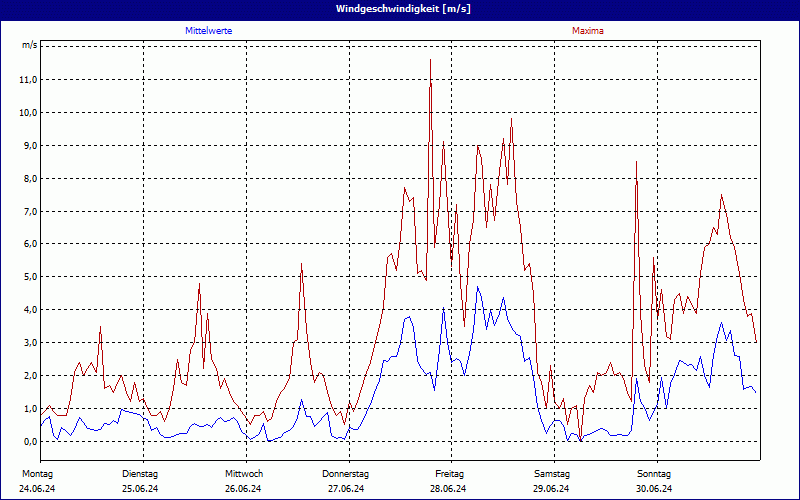Select the Sonntag day label

click(x=654, y=473)
